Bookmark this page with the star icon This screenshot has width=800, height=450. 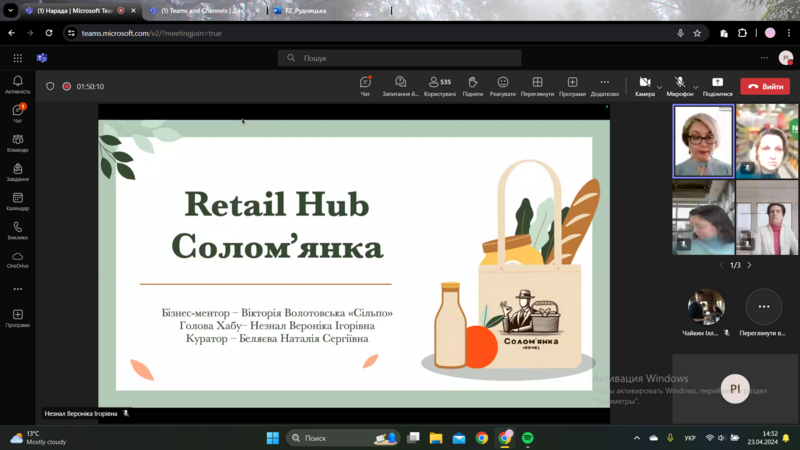697,33
